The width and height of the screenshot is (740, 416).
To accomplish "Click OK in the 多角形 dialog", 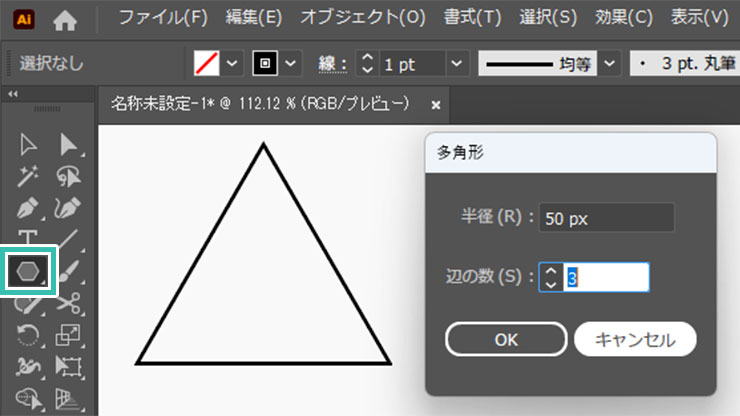I will [506, 339].
